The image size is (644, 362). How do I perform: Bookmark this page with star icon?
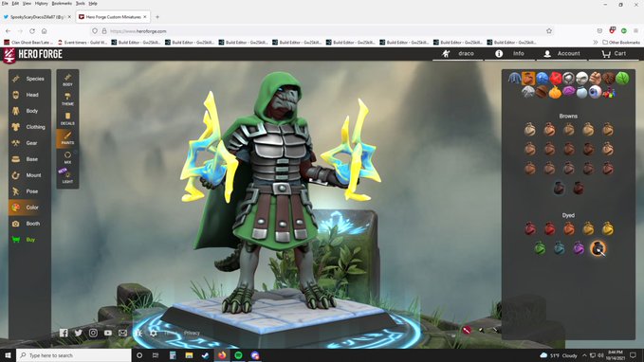(x=549, y=31)
